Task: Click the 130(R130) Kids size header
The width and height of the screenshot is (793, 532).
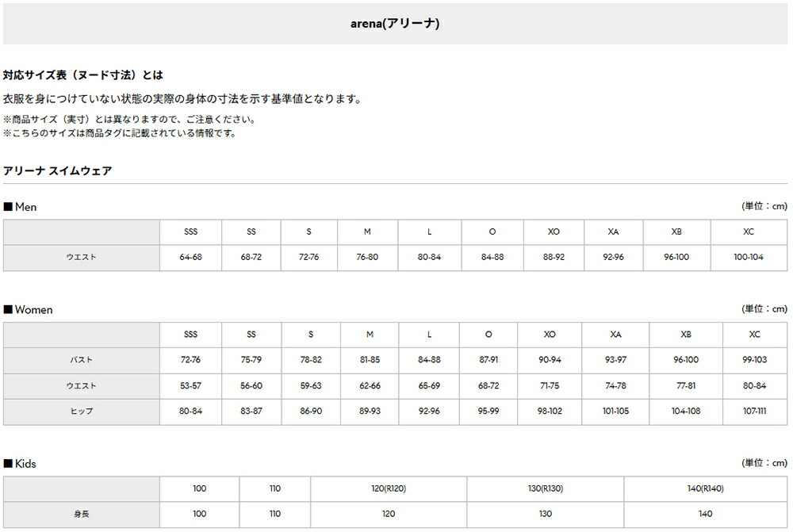Action: click(546, 488)
